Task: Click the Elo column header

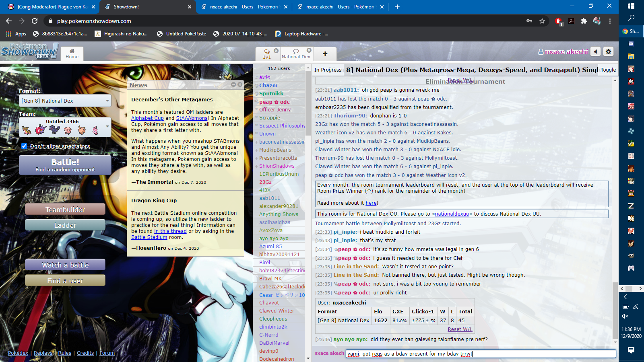Action: [x=378, y=312]
